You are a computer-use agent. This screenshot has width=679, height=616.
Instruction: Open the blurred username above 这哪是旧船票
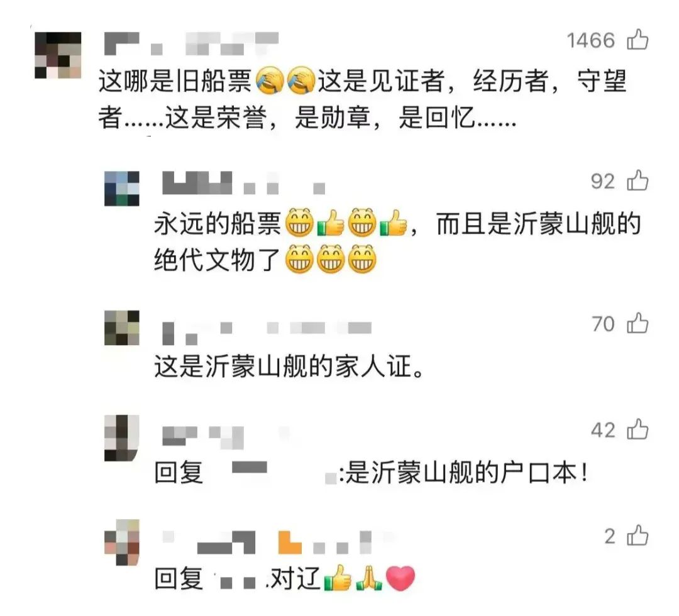click(191, 43)
